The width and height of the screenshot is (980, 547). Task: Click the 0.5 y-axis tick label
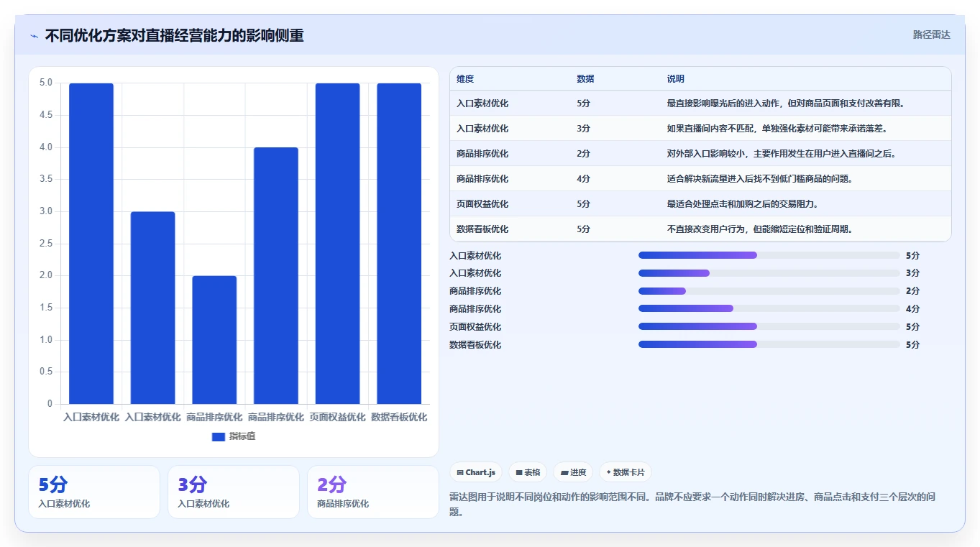click(x=46, y=372)
